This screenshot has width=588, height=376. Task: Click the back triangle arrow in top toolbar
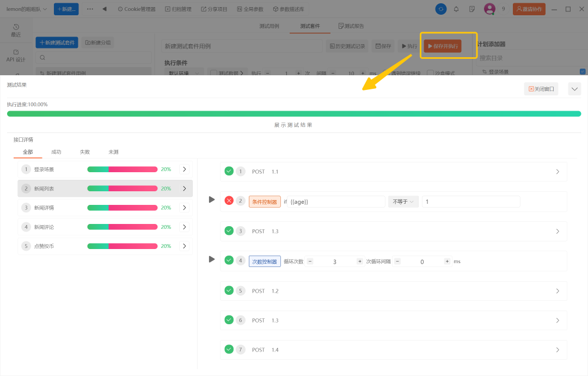[105, 9]
